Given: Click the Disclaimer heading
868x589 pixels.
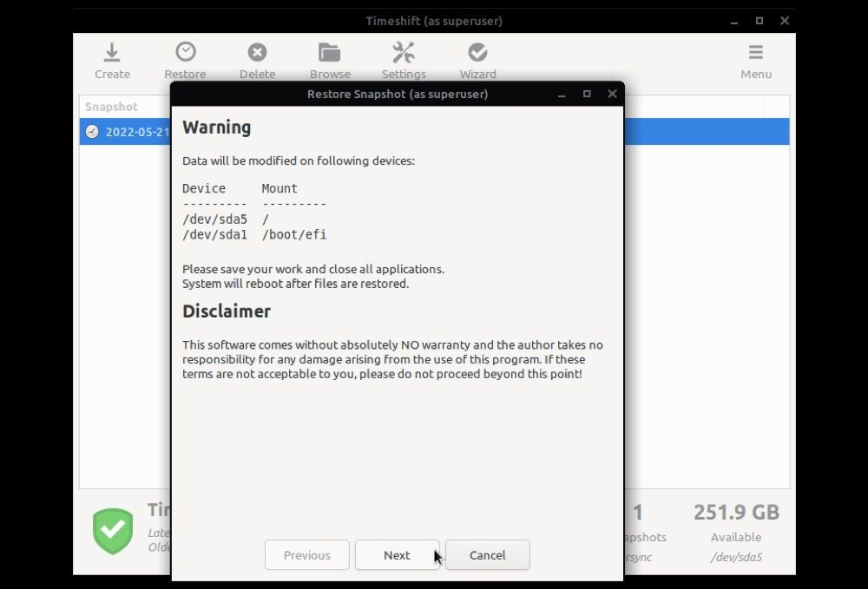Looking at the screenshot, I should click(x=227, y=311).
